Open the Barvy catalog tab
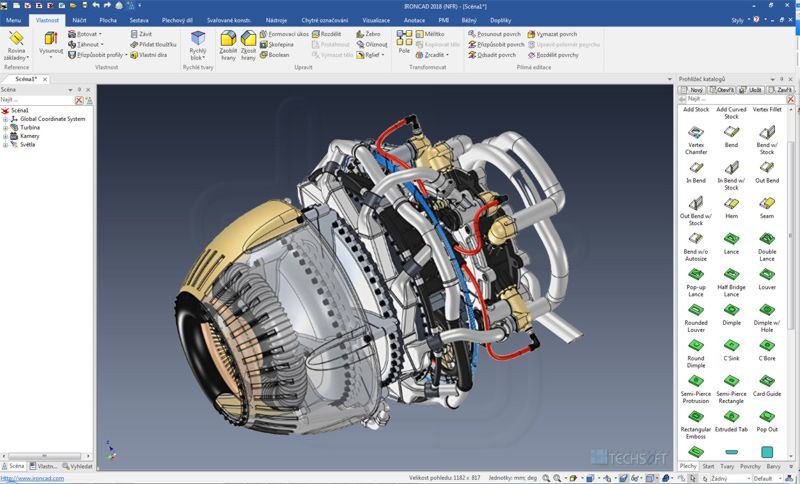 pyautogui.click(x=773, y=466)
